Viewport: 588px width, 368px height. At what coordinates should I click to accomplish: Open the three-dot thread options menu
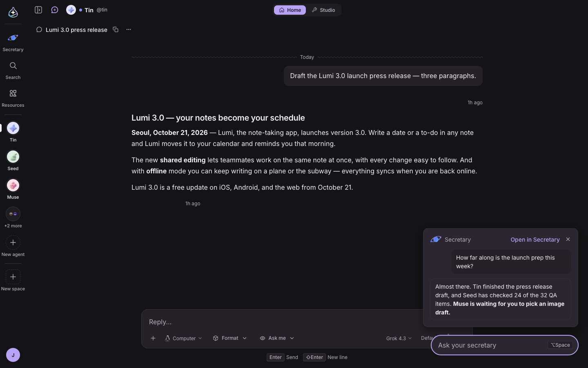pyautogui.click(x=129, y=29)
